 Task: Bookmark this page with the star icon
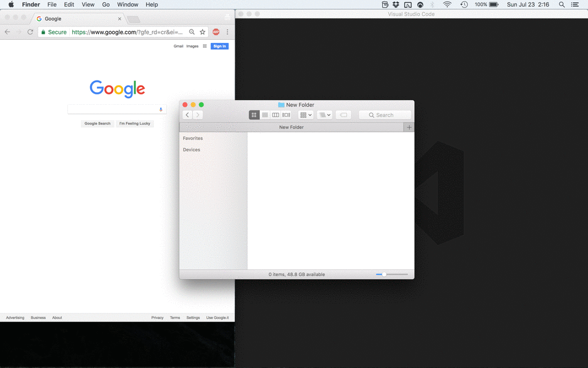(x=203, y=32)
